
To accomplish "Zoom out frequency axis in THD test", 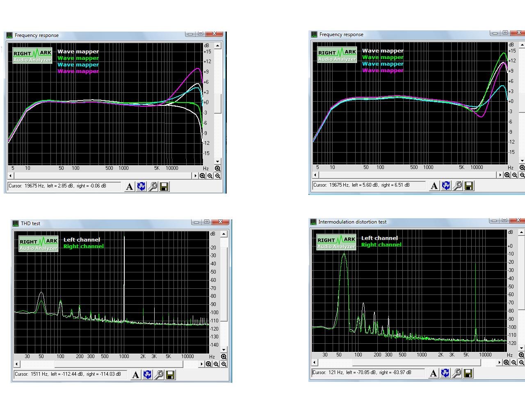I will [x=216, y=364].
